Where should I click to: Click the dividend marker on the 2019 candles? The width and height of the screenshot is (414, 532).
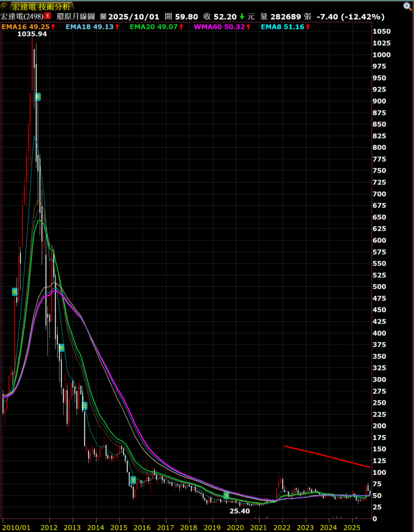226,496
